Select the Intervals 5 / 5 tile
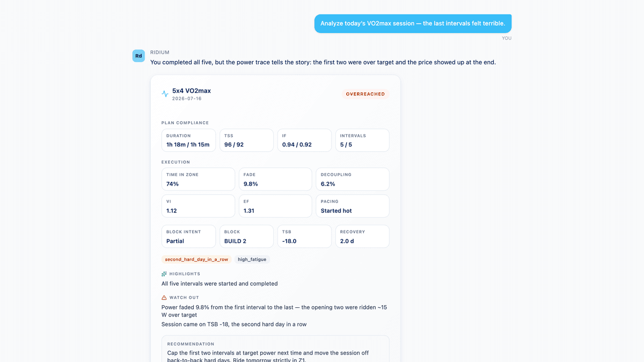 [362, 141]
